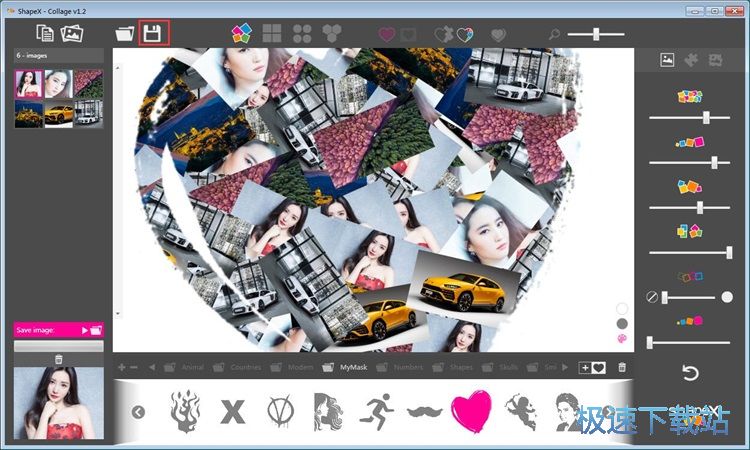This screenshot has height=450, width=750.
Task: Switch to the third right-panel settings tab
Action: pos(716,60)
